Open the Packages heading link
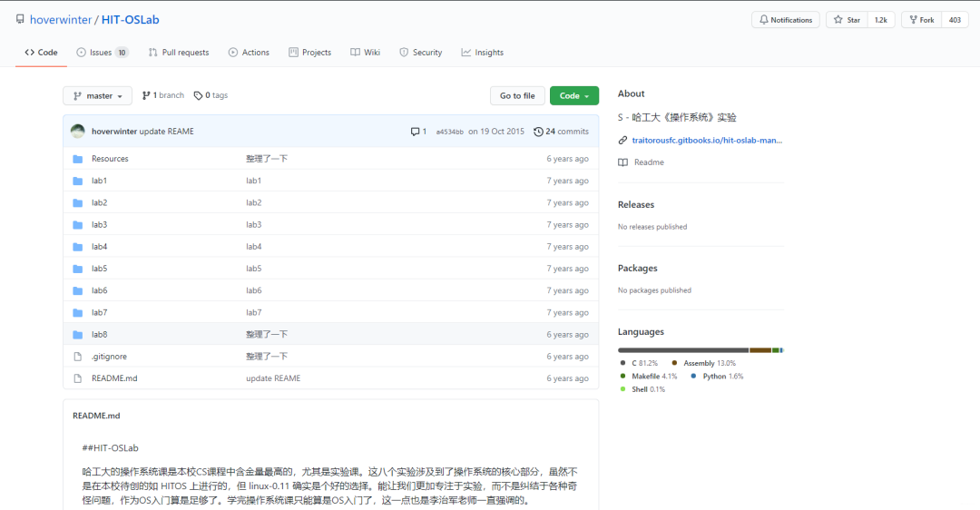Viewport: 980px width, 510px height. click(x=638, y=268)
